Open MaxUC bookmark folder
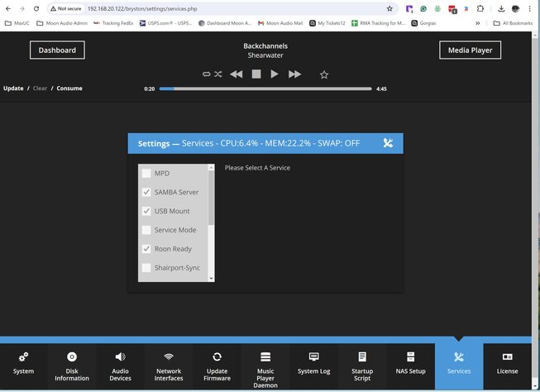Image resolution: width=540 pixels, height=392 pixels. (17, 23)
